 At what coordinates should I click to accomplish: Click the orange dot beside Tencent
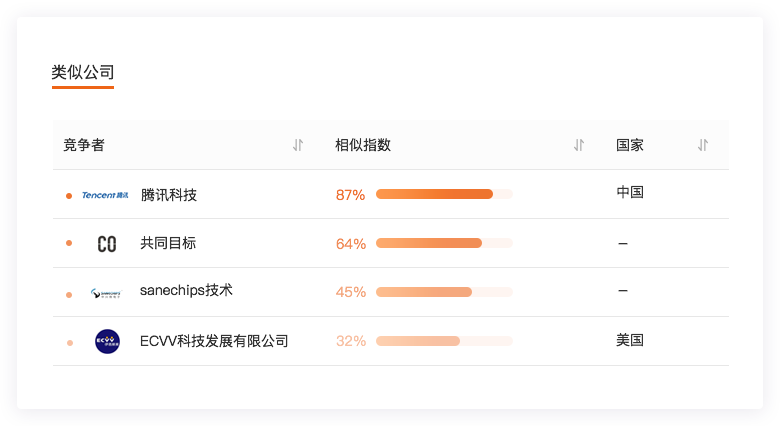click(x=69, y=195)
